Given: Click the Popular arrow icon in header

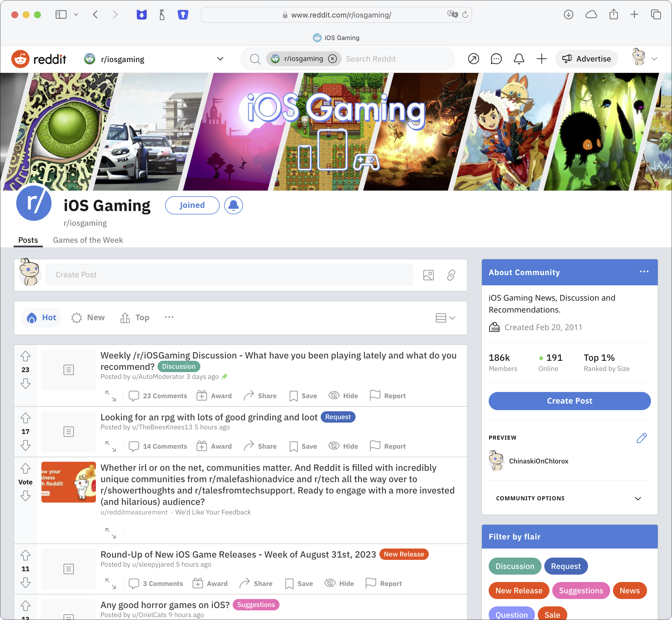Looking at the screenshot, I should click(x=473, y=59).
